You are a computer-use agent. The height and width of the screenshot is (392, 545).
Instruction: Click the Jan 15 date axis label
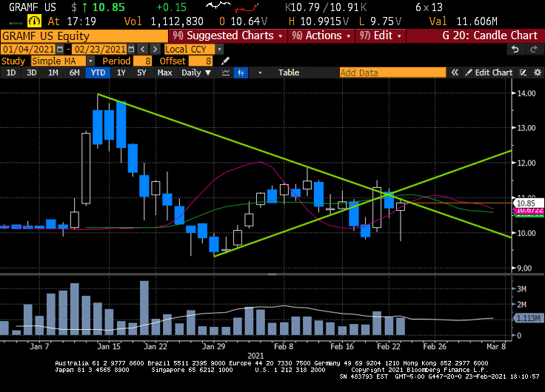tap(109, 347)
